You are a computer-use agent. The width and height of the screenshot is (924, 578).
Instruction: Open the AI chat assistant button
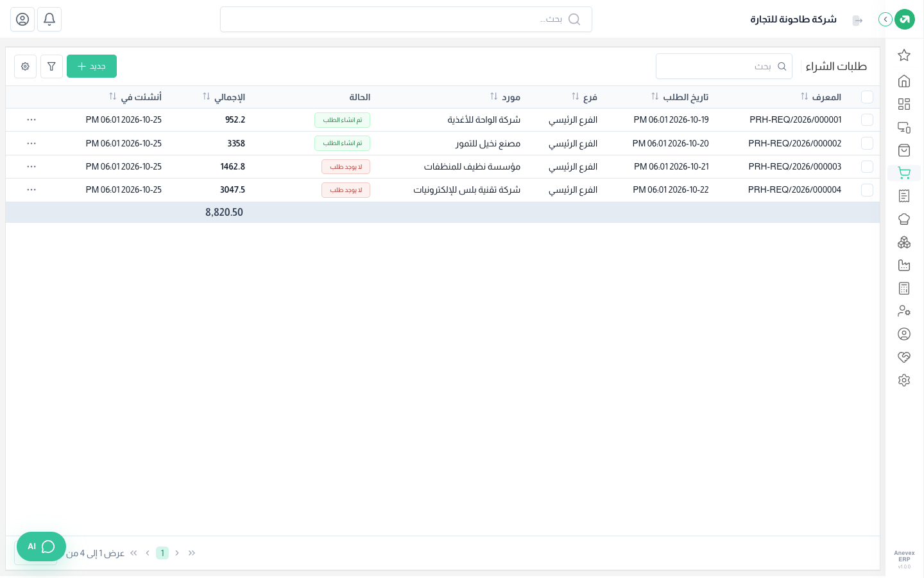tap(41, 547)
